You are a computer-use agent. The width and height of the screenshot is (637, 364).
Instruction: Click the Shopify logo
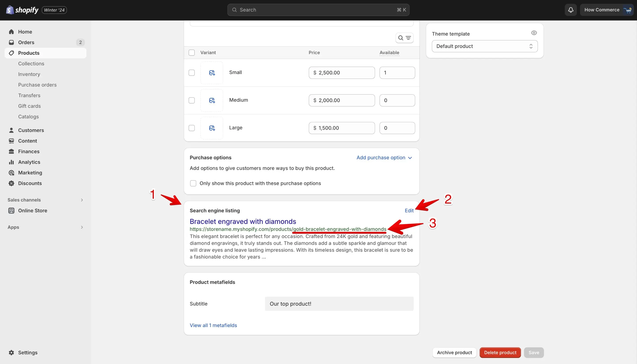[x=22, y=10]
